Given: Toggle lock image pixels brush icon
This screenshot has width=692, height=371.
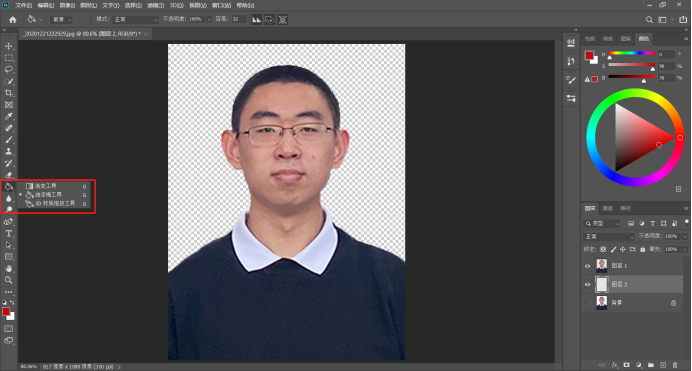Looking at the screenshot, I should pyautogui.click(x=613, y=249).
